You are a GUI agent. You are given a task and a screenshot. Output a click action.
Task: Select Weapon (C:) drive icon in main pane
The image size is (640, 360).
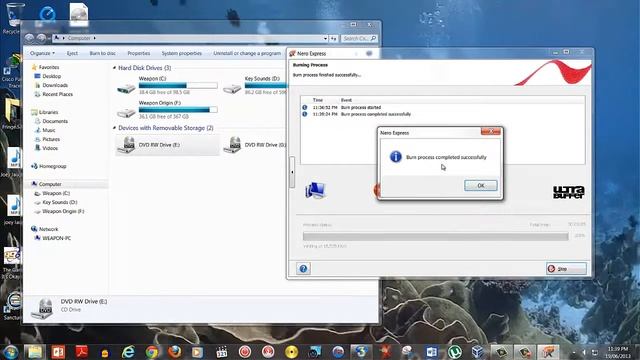pyautogui.click(x=126, y=87)
